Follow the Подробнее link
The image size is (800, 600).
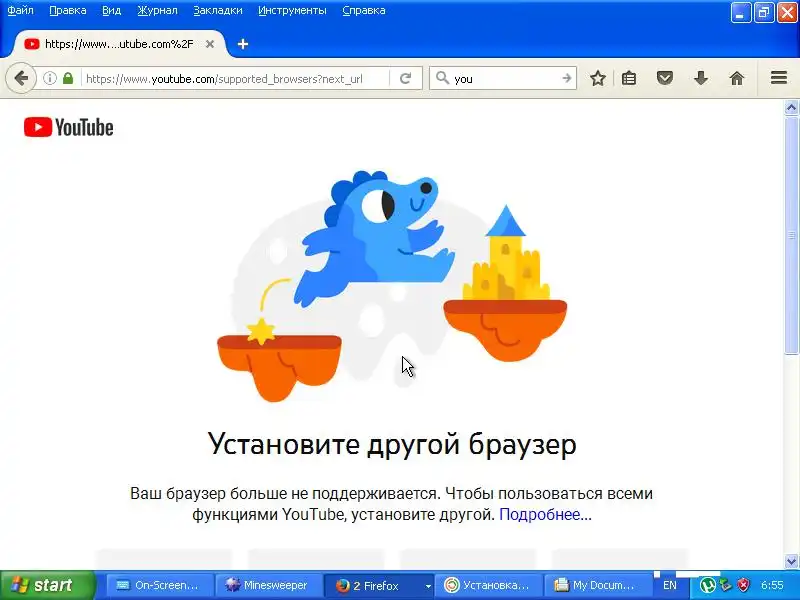(x=545, y=514)
